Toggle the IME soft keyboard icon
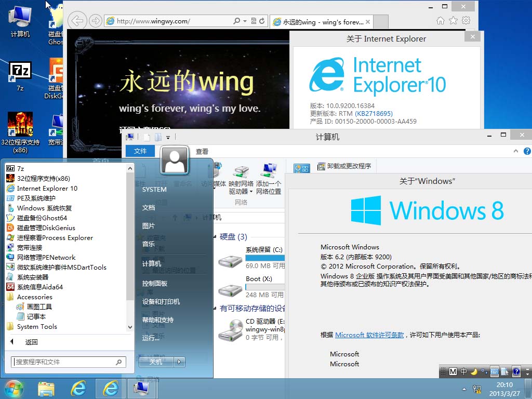The height and width of the screenshot is (399, 532). pyautogui.click(x=495, y=371)
